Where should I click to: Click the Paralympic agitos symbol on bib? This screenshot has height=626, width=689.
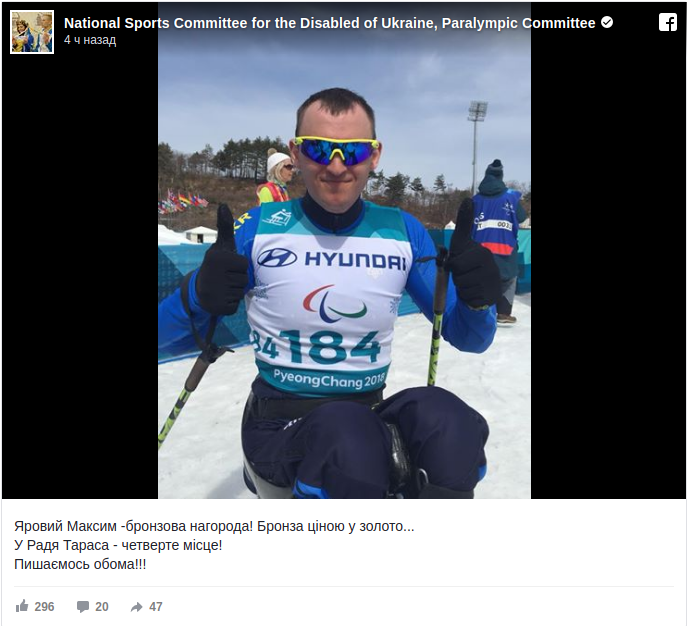(x=334, y=304)
